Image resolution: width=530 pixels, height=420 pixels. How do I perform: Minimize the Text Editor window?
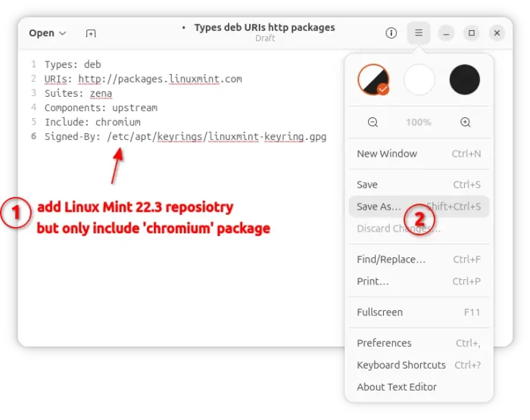click(x=446, y=33)
